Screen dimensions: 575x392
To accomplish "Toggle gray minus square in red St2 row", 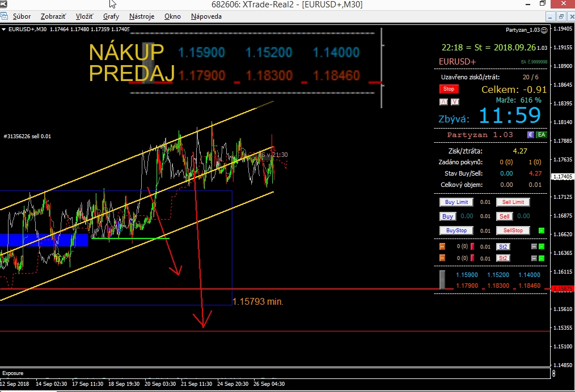I will click(x=534, y=258).
